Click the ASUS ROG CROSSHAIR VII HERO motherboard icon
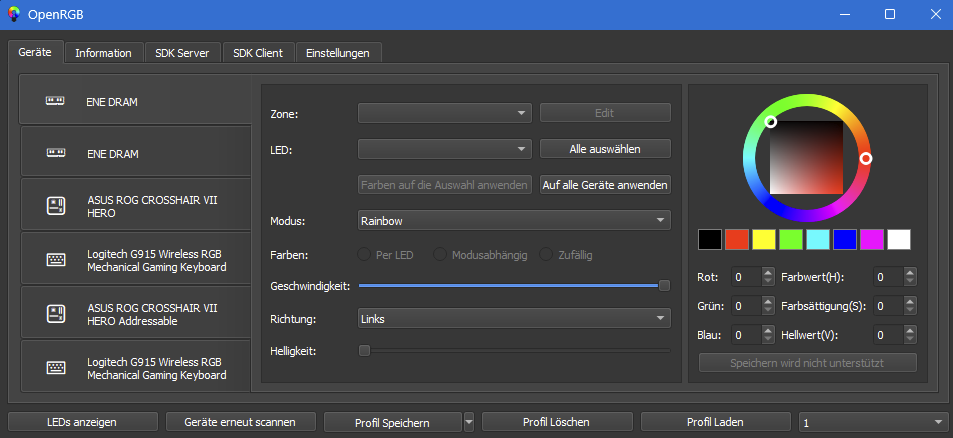 coord(56,205)
